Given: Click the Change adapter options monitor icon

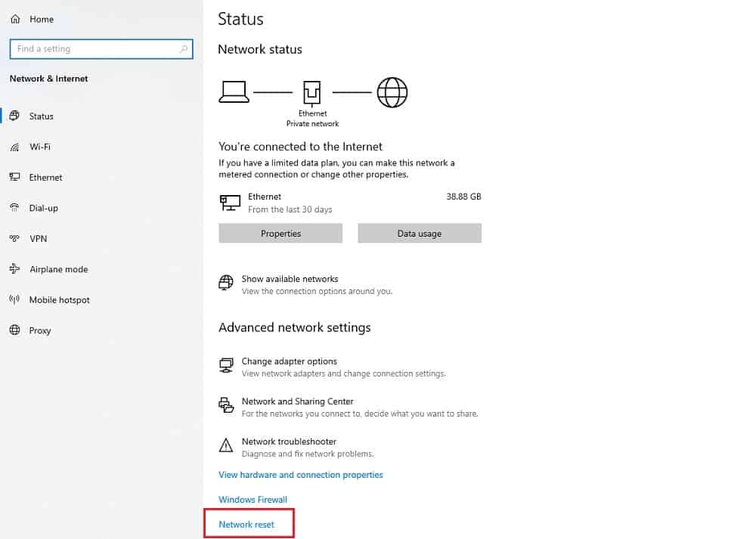Looking at the screenshot, I should point(226,365).
